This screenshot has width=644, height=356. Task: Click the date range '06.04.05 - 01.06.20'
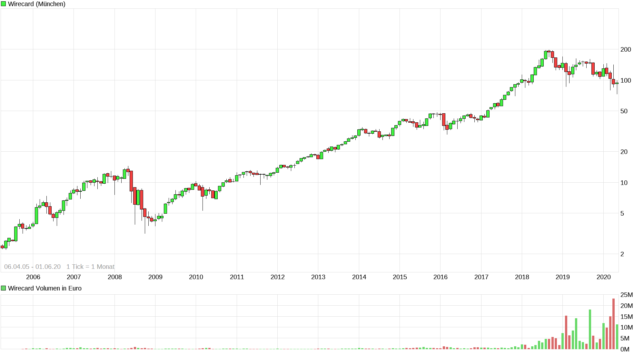point(32,267)
